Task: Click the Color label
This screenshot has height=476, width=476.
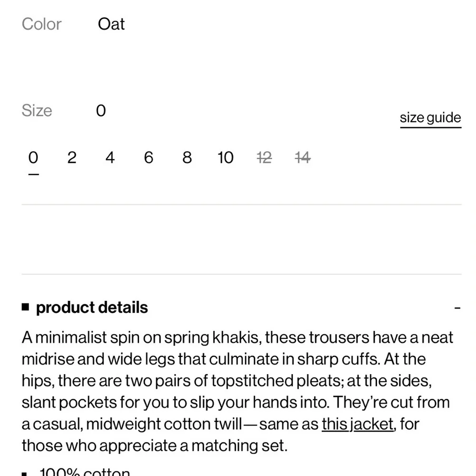Action: click(41, 24)
